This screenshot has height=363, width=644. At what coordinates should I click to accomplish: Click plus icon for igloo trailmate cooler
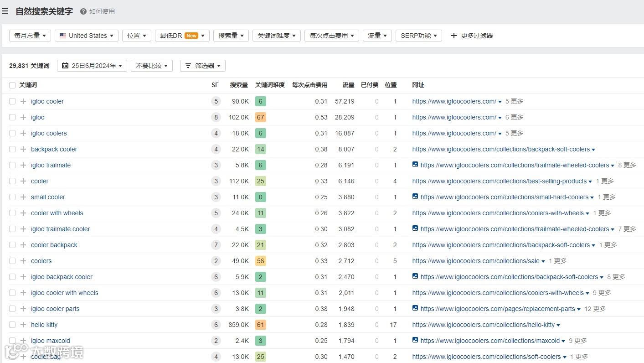23,229
